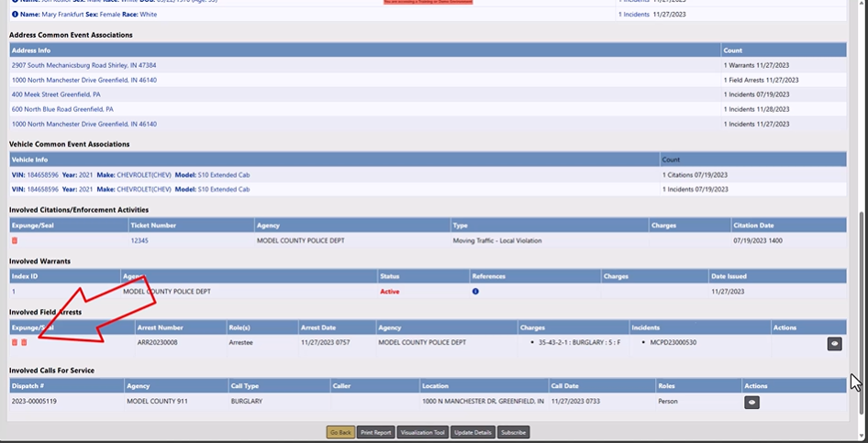Open the Visualization Tool
868x443 pixels.
(422, 432)
